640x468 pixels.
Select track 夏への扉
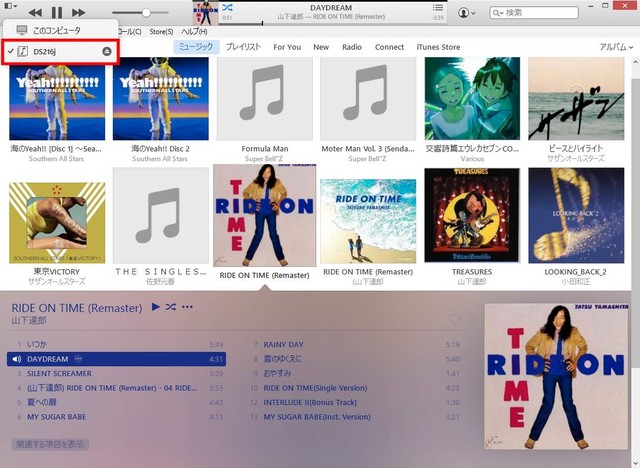116,402
